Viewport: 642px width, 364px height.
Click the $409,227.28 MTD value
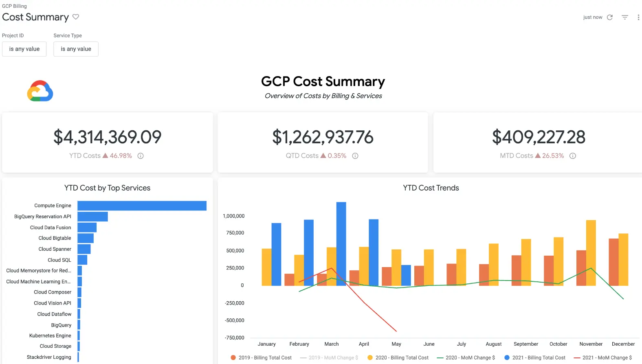point(539,137)
